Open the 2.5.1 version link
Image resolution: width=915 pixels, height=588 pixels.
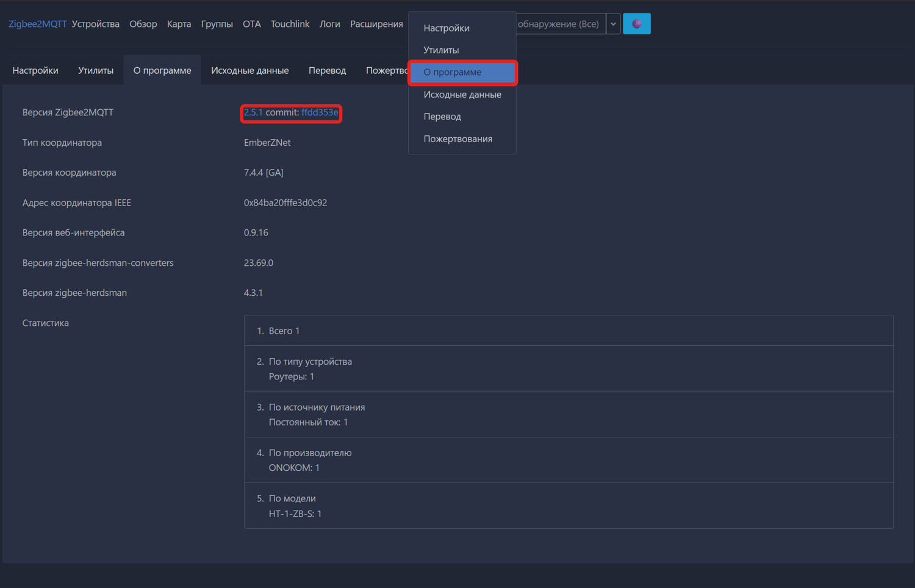[x=253, y=112]
